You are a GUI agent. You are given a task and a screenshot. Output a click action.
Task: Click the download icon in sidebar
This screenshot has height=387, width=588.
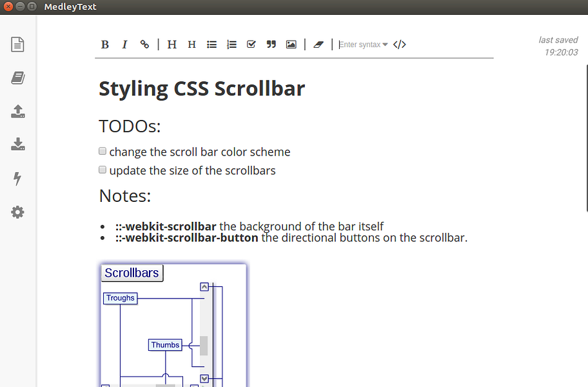17,144
